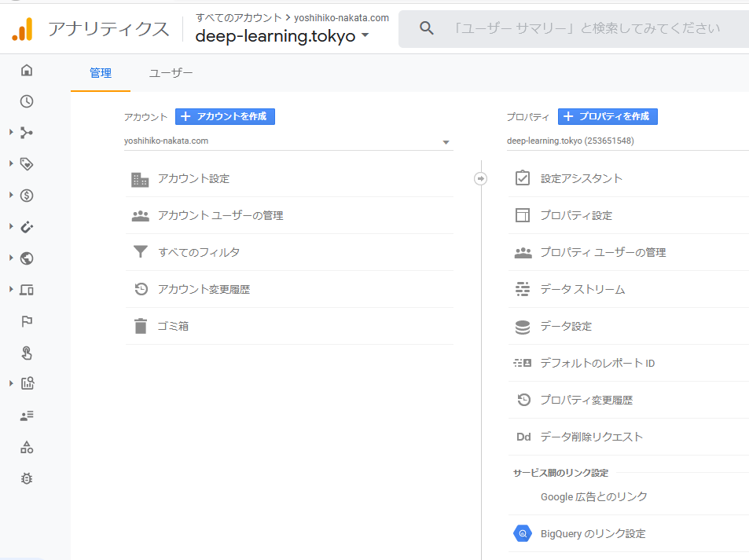Open the yoshihiko-nakata.com account dropdown
This screenshot has height=560, width=749.
pyautogui.click(x=288, y=141)
